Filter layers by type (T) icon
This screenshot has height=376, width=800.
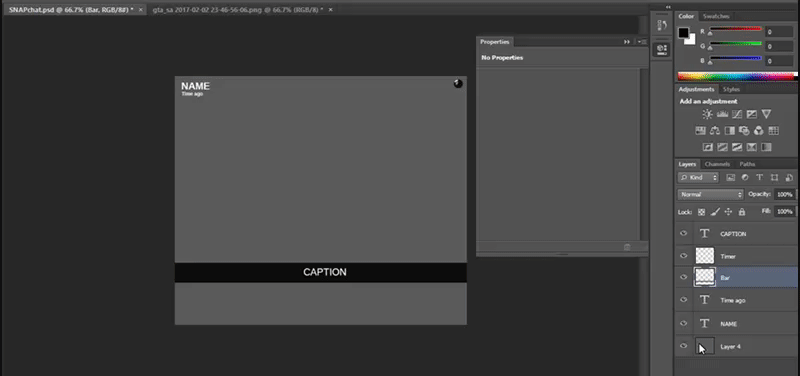pyautogui.click(x=759, y=178)
